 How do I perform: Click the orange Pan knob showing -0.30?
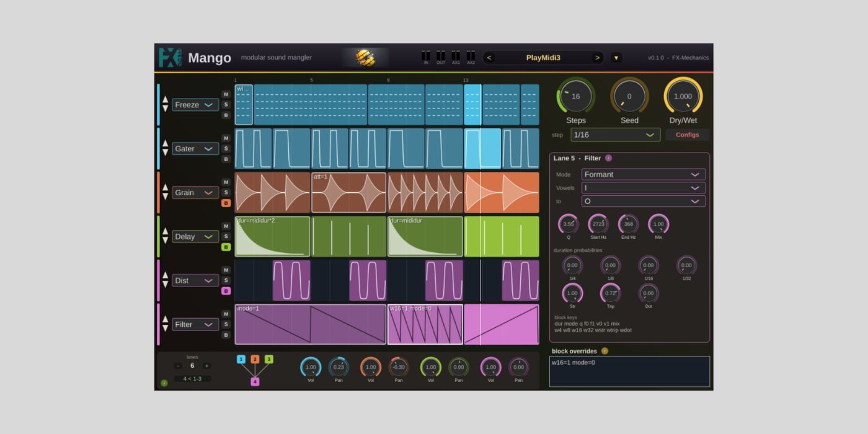399,367
